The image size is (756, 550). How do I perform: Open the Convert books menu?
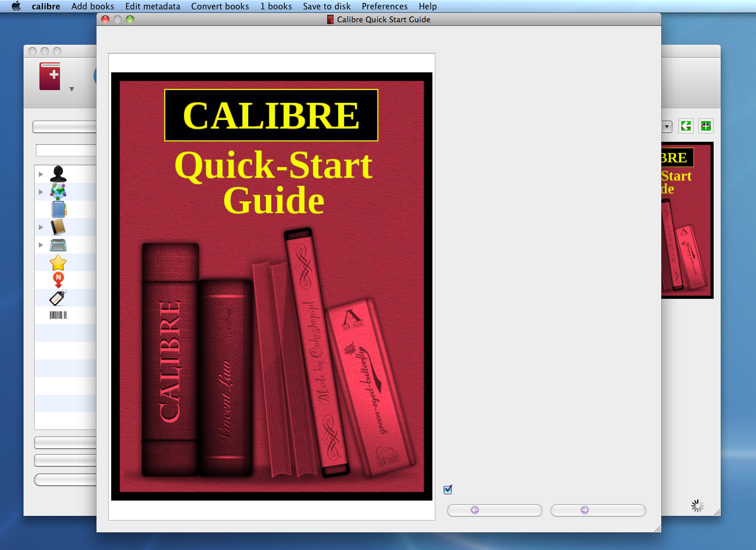[x=220, y=6]
